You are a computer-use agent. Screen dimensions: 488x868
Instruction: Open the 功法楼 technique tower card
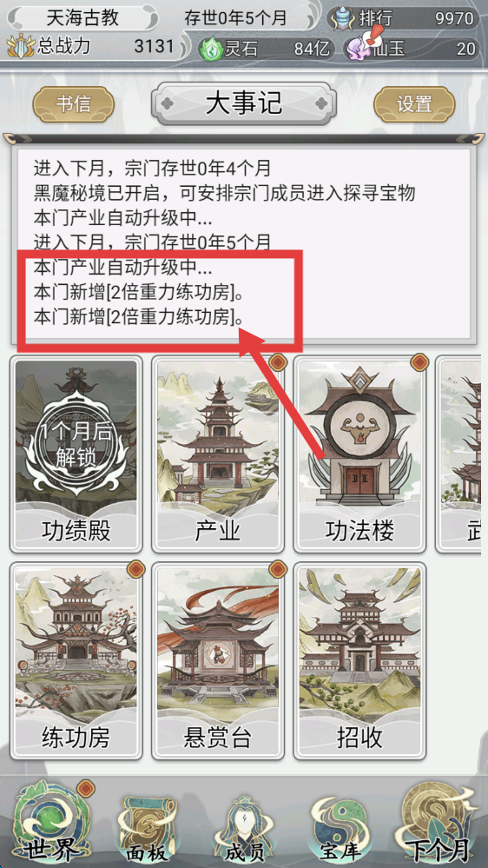coord(359,454)
